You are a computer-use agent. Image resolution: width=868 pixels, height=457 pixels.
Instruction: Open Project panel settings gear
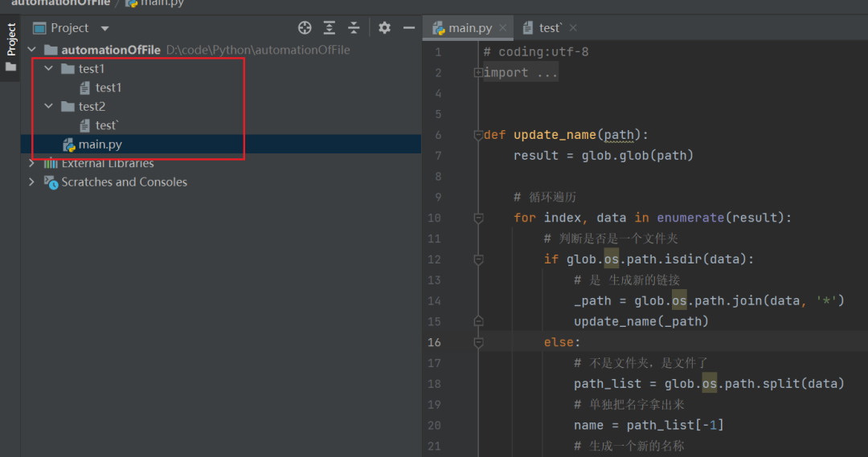(x=384, y=27)
